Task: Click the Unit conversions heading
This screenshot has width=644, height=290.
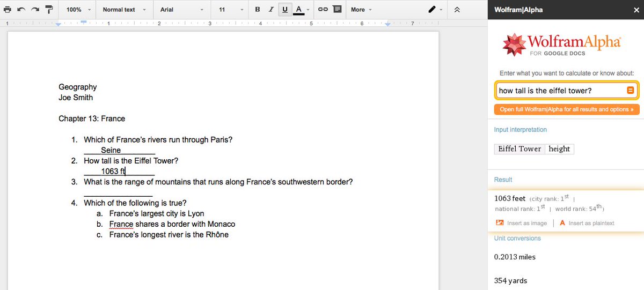Action: point(517,238)
